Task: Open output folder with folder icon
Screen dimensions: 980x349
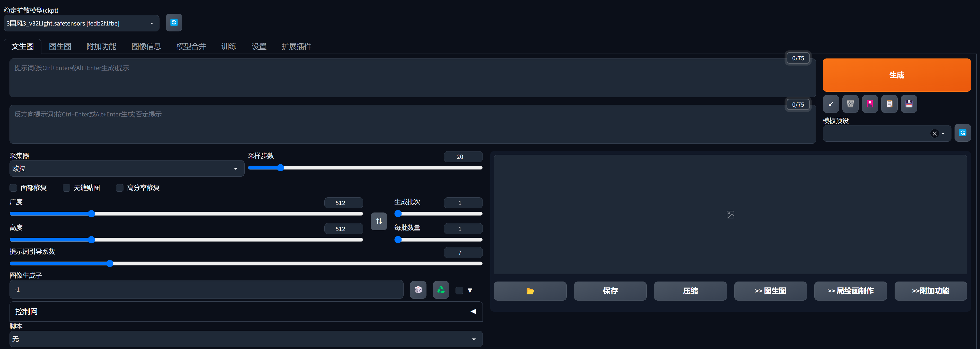Action: click(530, 291)
